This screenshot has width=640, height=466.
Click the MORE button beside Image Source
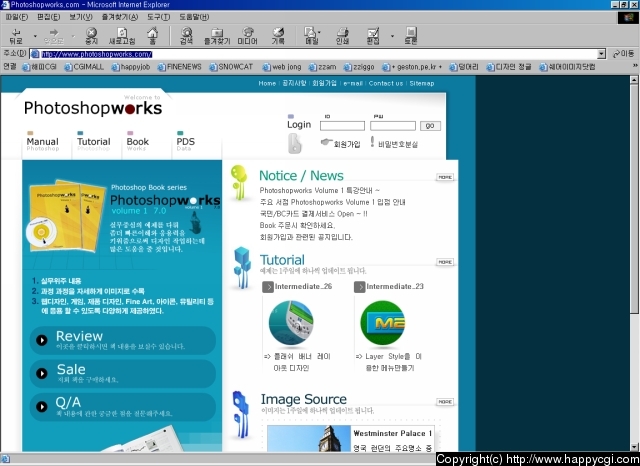[x=445, y=402]
